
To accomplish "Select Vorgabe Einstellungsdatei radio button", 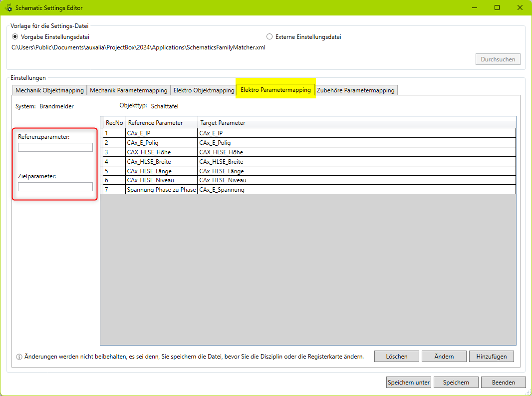I will [x=15, y=36].
